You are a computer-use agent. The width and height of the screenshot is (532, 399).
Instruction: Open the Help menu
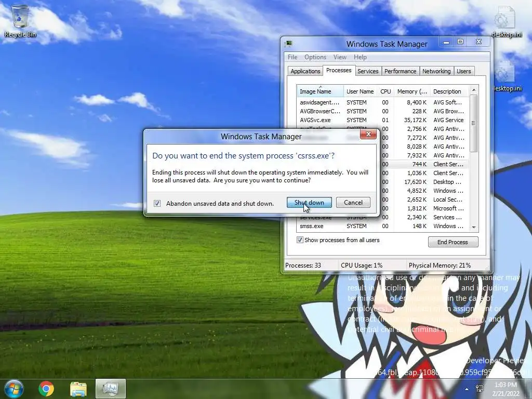(x=360, y=57)
